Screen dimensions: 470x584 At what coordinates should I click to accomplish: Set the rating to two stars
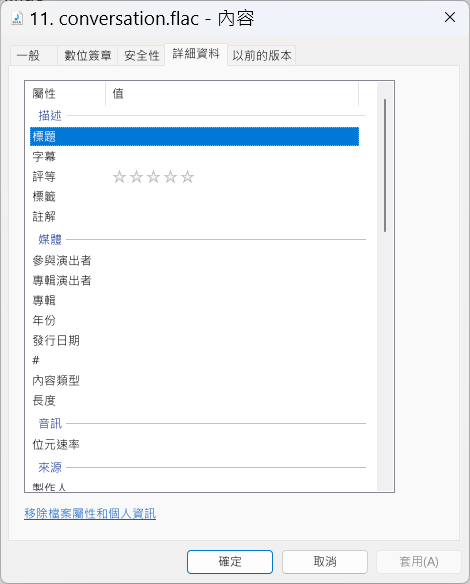coord(136,177)
